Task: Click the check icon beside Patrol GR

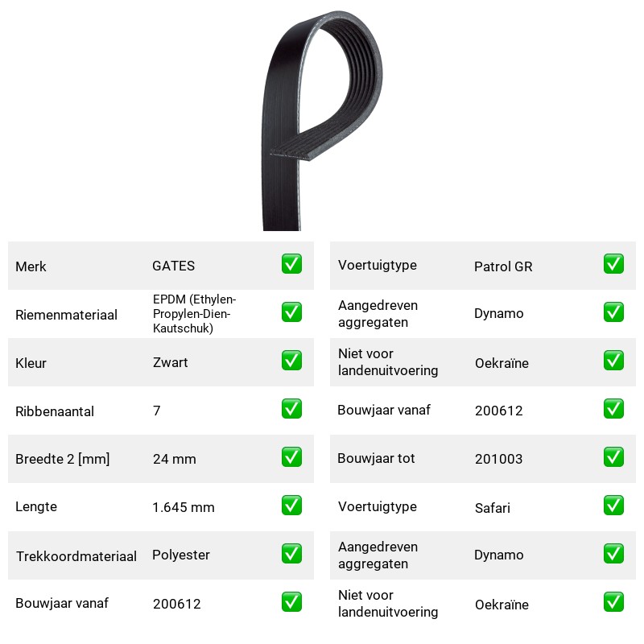Action: coord(613,264)
